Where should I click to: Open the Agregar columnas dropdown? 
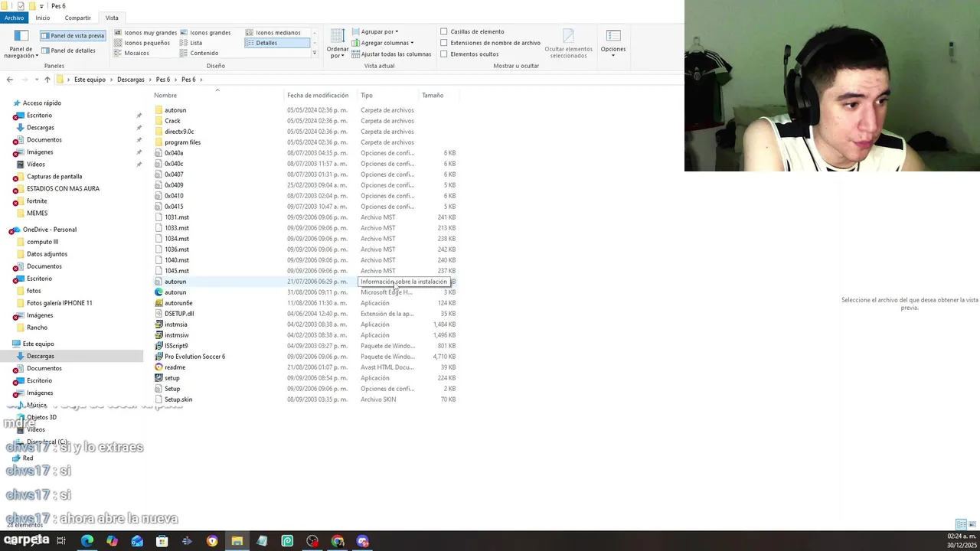pos(382,43)
